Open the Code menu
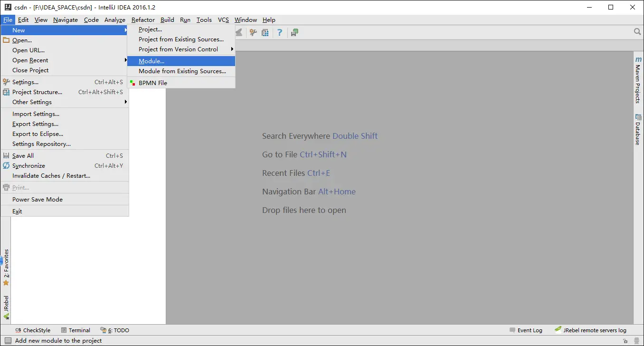644x346 pixels. click(x=91, y=20)
